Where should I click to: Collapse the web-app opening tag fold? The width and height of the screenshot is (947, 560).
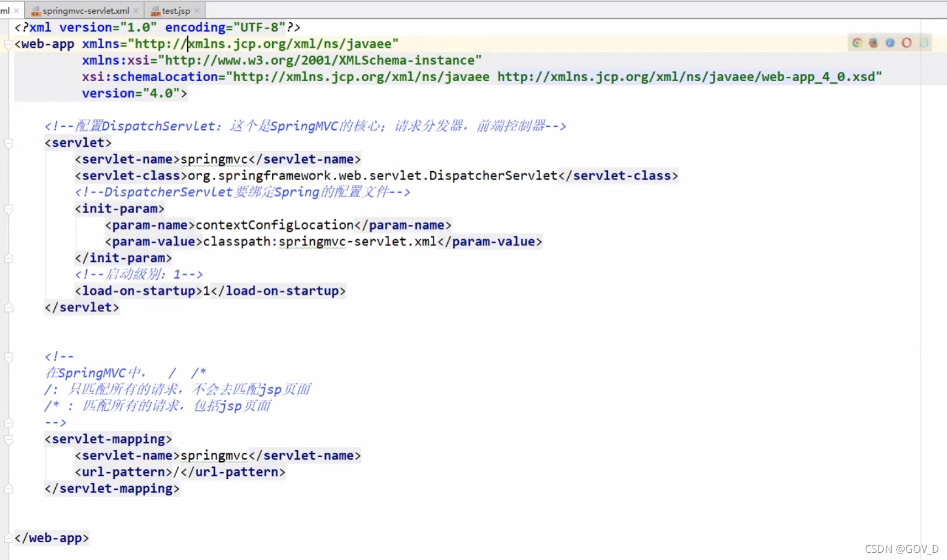(9, 44)
